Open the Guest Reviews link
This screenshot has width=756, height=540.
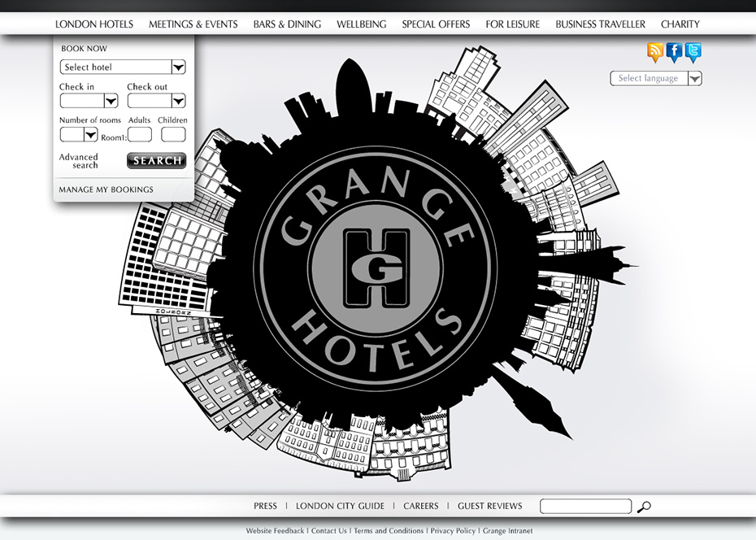point(489,506)
